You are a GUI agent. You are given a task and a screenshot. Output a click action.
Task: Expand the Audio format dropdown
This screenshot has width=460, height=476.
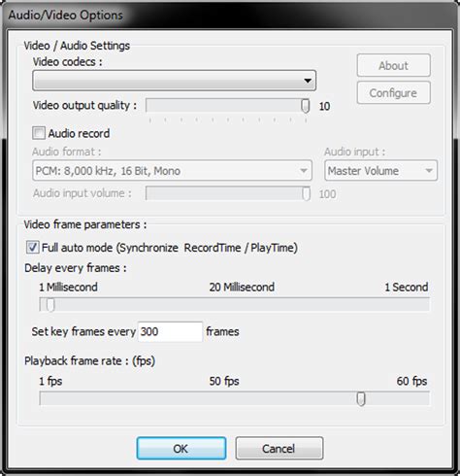(172, 170)
